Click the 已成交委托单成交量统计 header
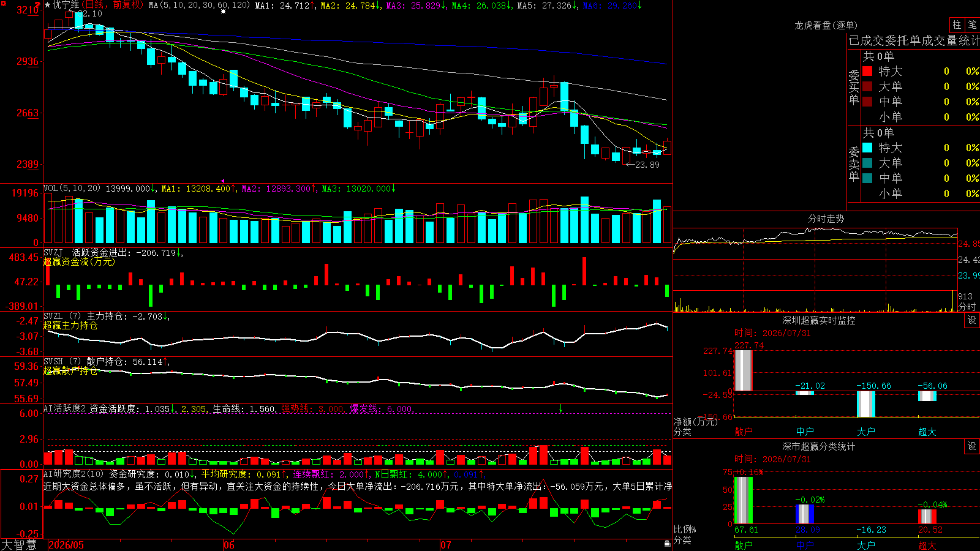The image size is (980, 551). [x=914, y=40]
